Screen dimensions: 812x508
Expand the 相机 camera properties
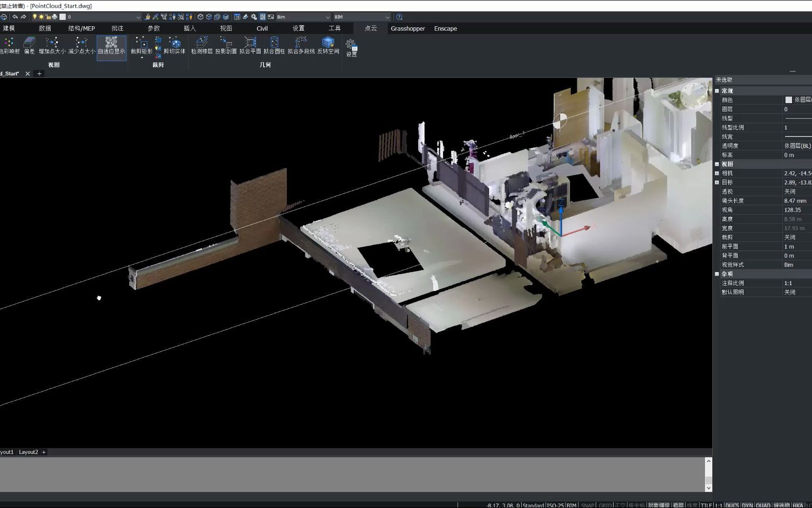pyautogui.click(x=717, y=173)
